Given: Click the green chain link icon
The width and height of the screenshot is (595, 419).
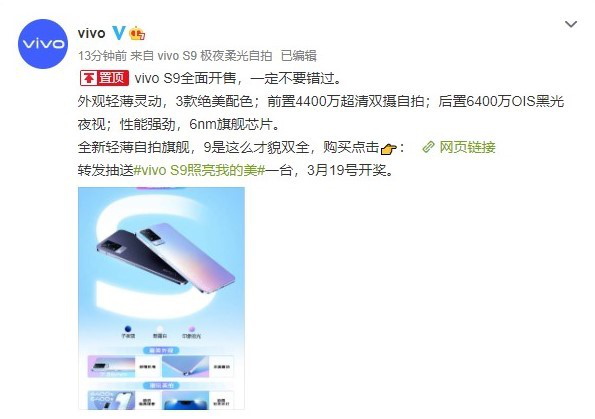Looking at the screenshot, I should coord(428,147).
